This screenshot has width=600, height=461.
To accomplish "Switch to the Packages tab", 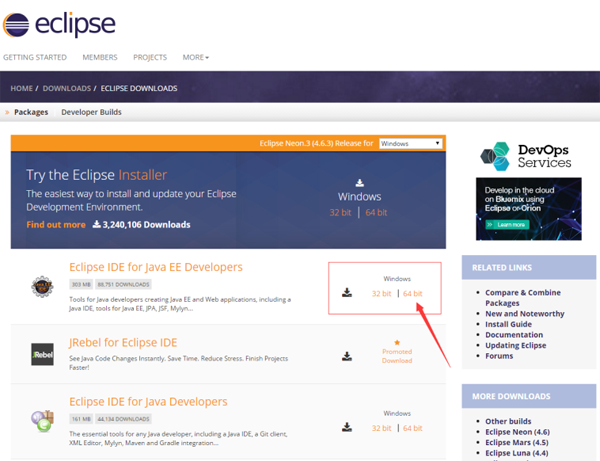I will click(x=31, y=112).
